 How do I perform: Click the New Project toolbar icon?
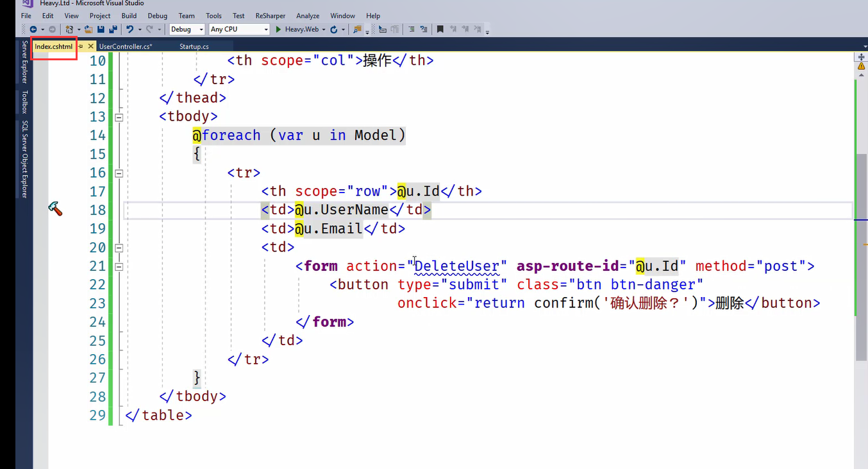69,29
